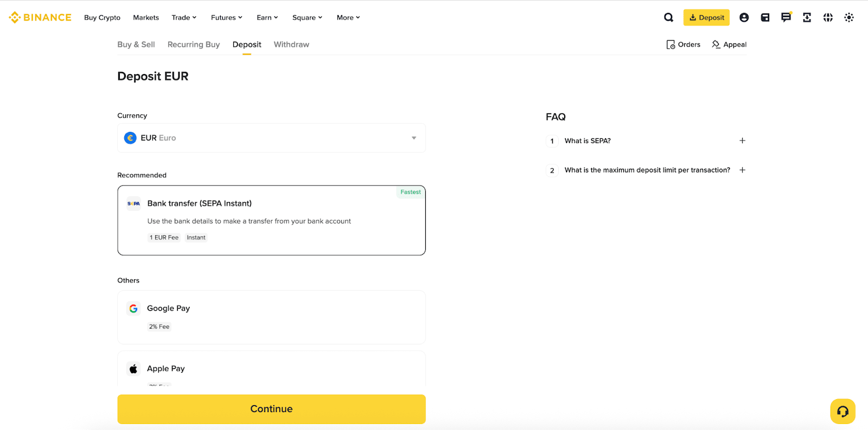Screen dimensions: 868x430
Task: Toggle the theme settings sun icon
Action: click(x=849, y=17)
